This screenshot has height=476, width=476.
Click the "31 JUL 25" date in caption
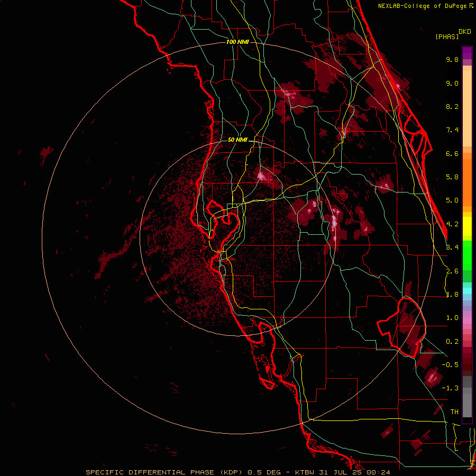(341, 472)
